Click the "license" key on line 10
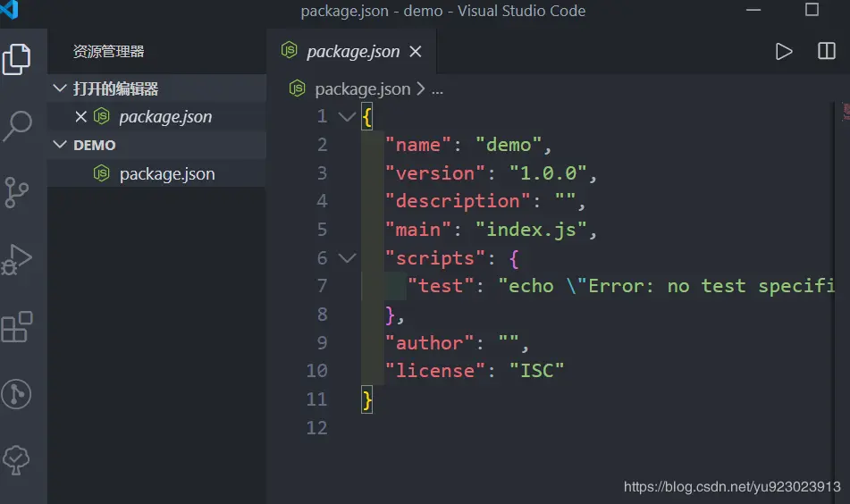850x504 pixels. coord(434,371)
